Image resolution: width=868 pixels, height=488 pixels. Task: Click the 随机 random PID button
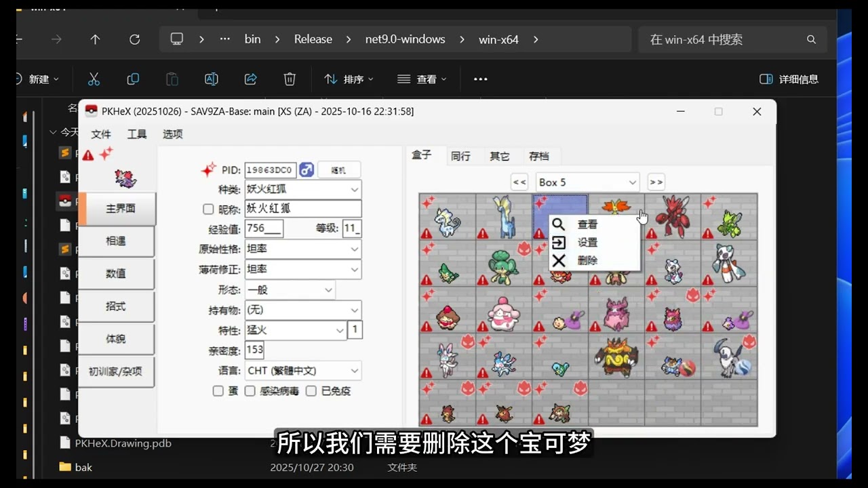[x=338, y=170]
